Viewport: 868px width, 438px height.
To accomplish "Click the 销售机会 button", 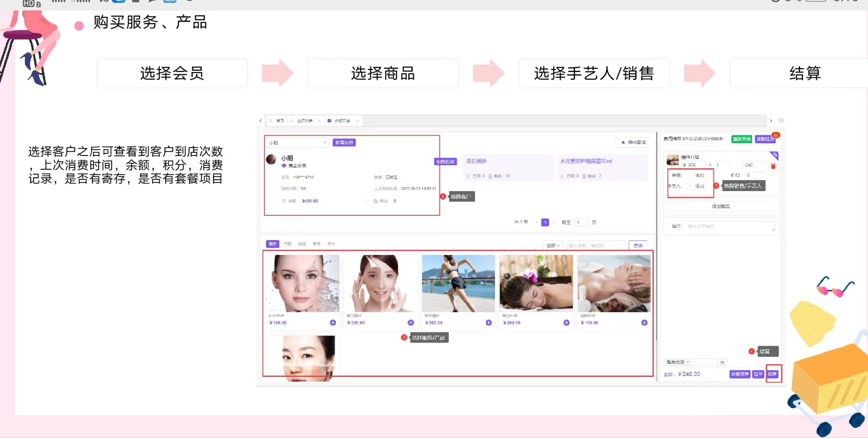I will coord(446,162).
